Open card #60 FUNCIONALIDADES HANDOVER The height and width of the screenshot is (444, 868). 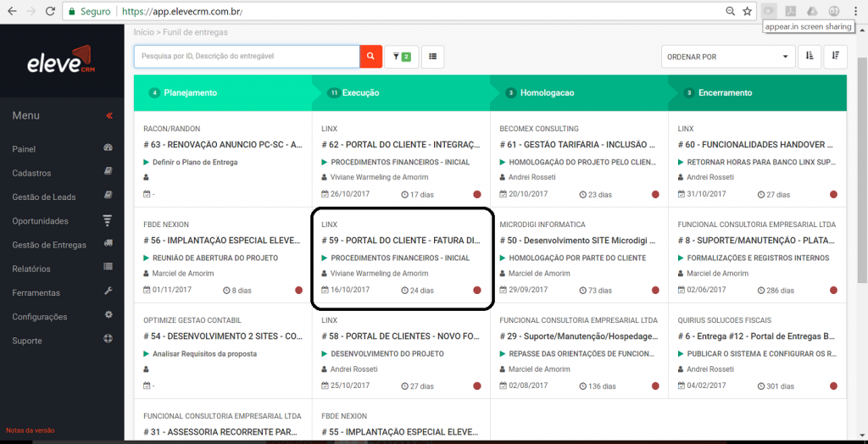click(x=755, y=145)
